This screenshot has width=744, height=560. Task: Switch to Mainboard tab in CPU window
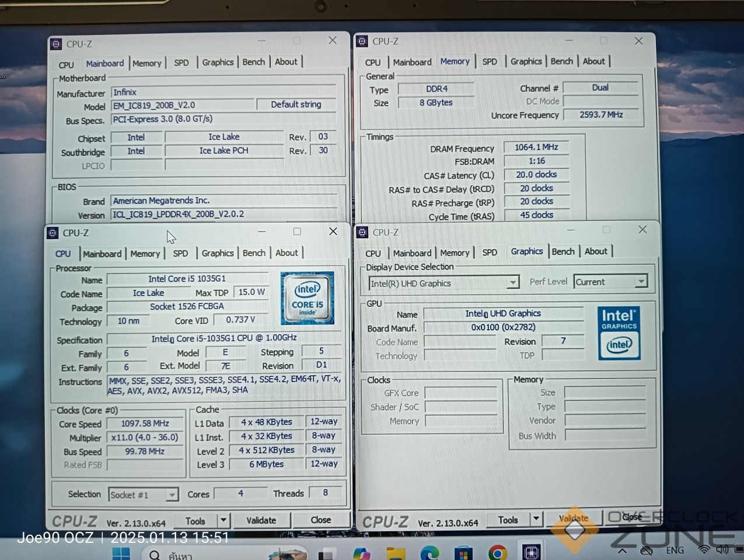(102, 254)
